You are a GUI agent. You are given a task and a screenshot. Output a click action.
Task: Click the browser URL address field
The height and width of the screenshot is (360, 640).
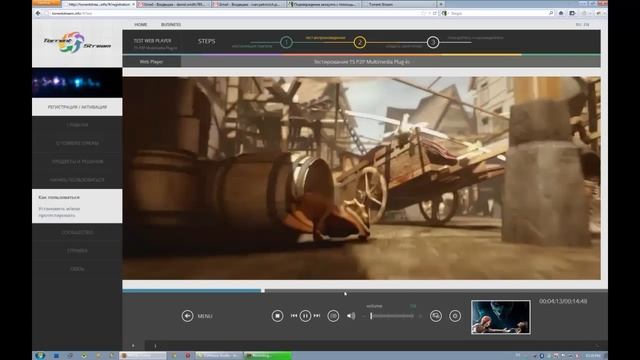233,13
